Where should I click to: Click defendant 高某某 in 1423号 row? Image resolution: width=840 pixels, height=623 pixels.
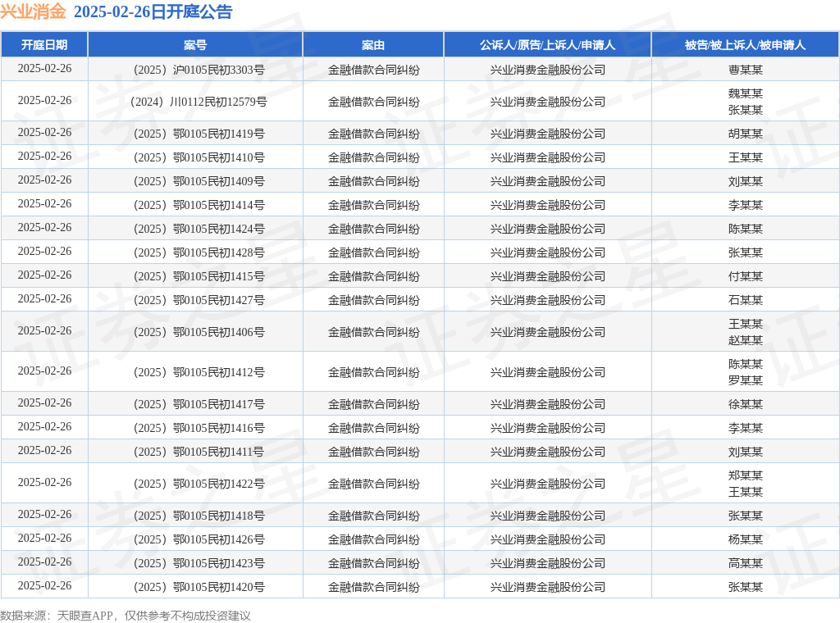[745, 564]
